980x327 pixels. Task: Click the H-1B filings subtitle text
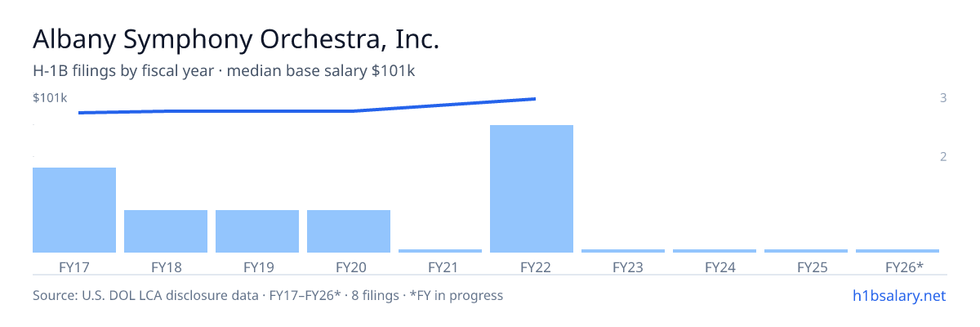pos(224,71)
